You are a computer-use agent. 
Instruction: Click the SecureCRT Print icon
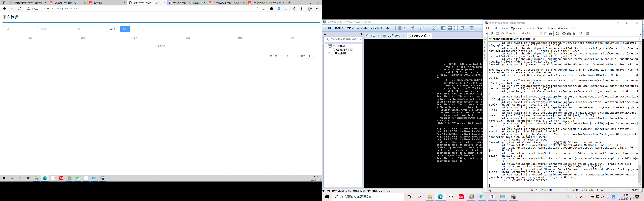coord(557,34)
